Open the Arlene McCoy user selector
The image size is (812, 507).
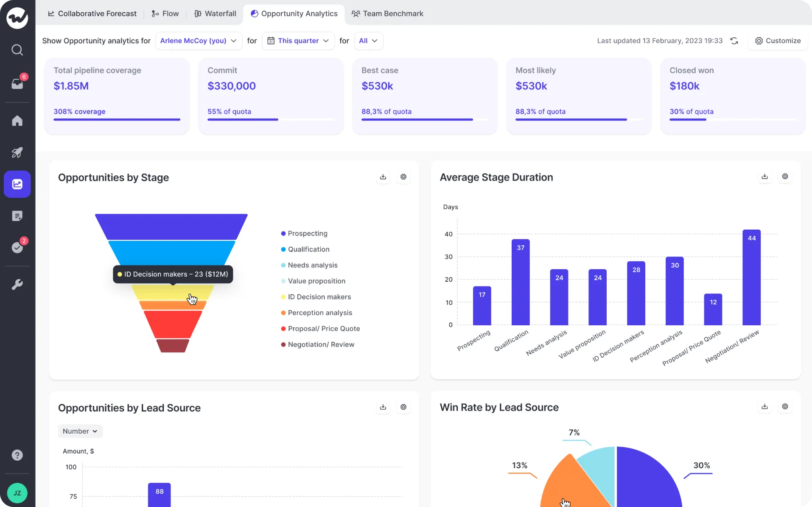click(x=199, y=40)
